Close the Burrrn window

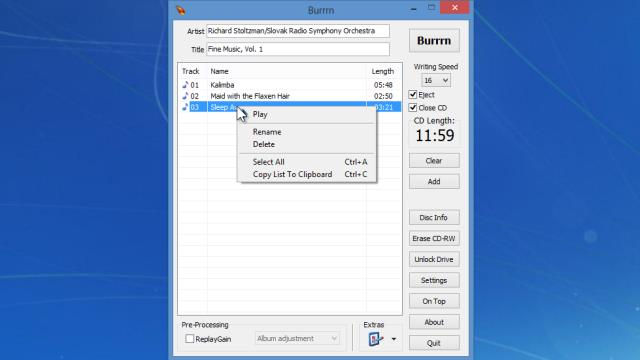point(455,7)
